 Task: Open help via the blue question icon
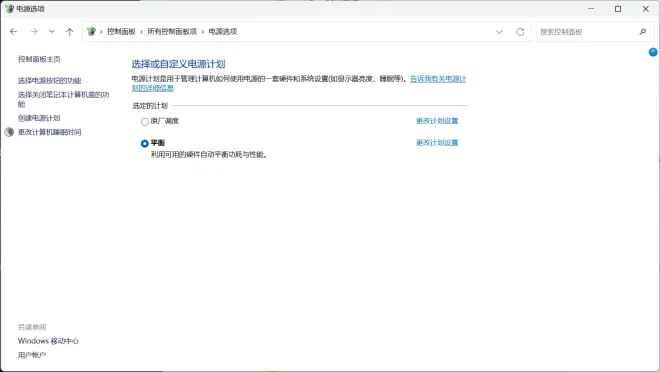[653, 52]
